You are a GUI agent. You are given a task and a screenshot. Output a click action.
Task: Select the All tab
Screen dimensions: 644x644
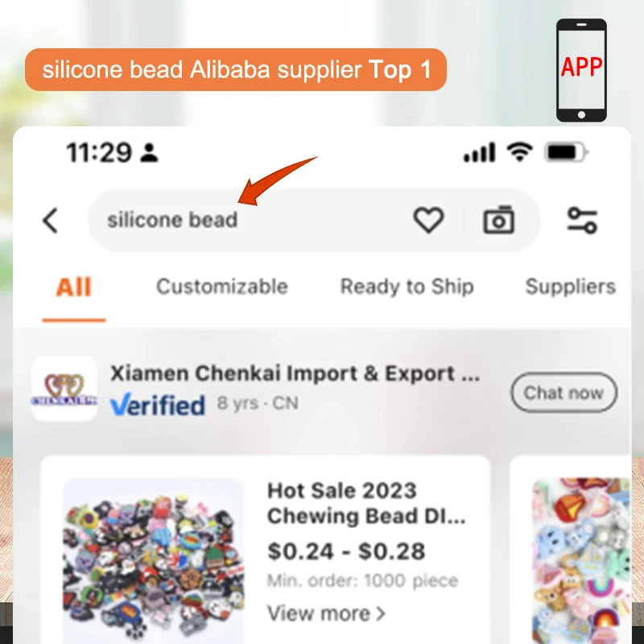click(x=73, y=287)
